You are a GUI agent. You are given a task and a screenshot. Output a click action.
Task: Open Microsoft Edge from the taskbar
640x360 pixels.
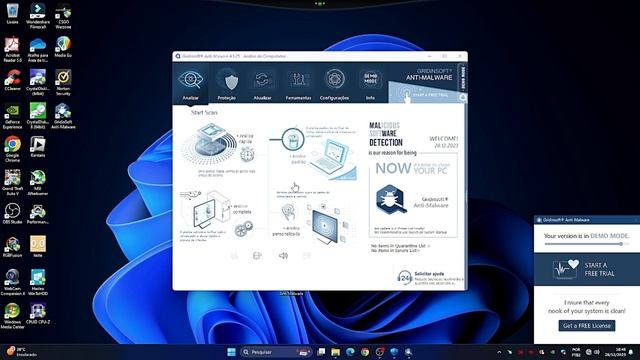pyautogui.click(x=350, y=352)
